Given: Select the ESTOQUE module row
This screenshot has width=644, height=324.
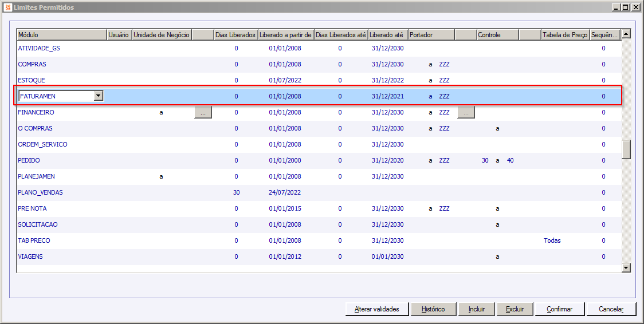Looking at the screenshot, I should pyautogui.click(x=319, y=80).
